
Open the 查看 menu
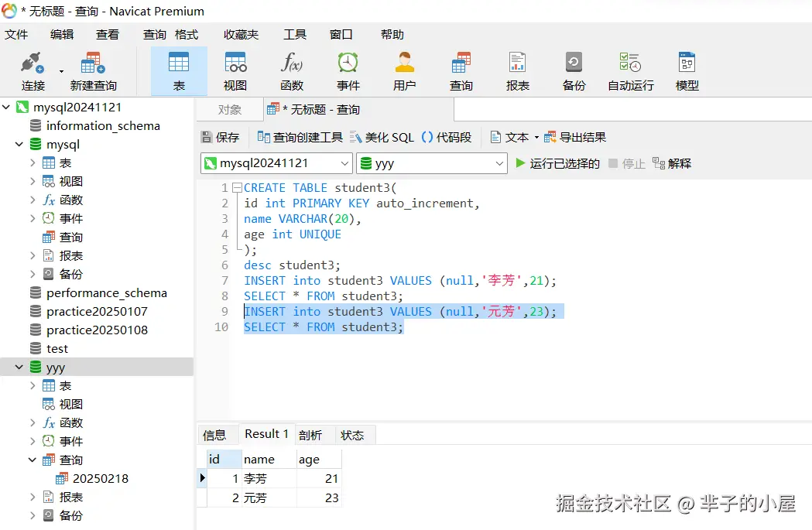[107, 35]
